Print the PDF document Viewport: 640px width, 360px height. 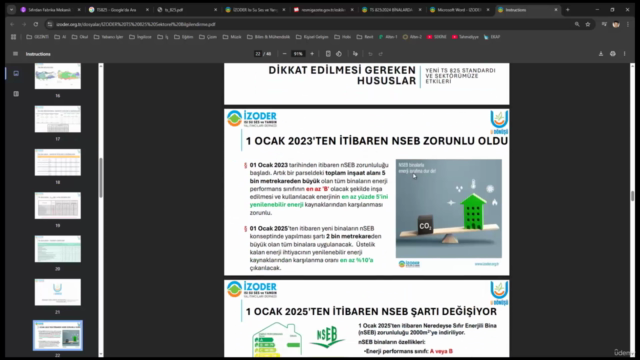click(613, 54)
